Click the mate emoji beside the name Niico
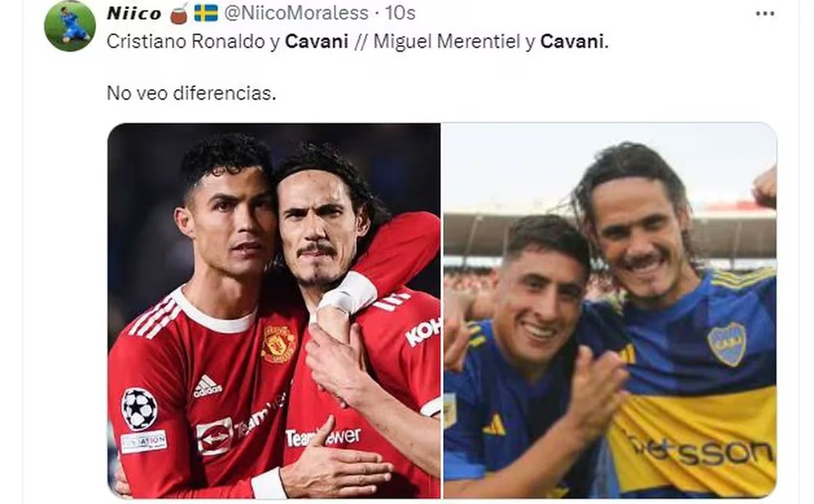The width and height of the screenshot is (814, 504). pos(179,13)
